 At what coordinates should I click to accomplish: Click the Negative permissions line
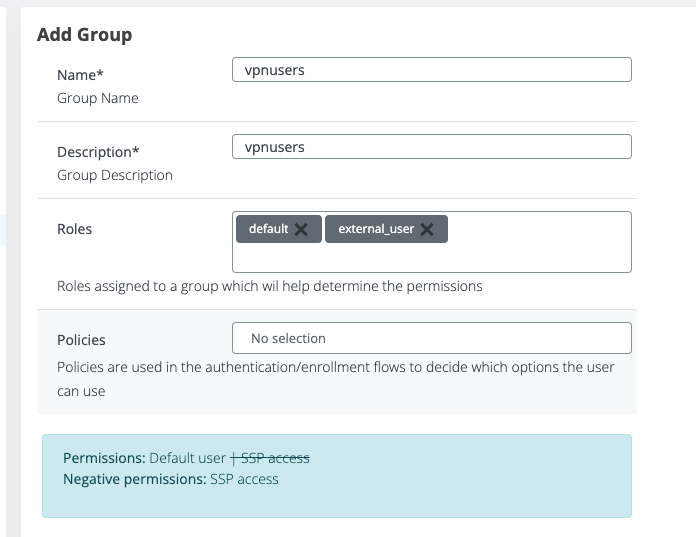click(x=170, y=479)
